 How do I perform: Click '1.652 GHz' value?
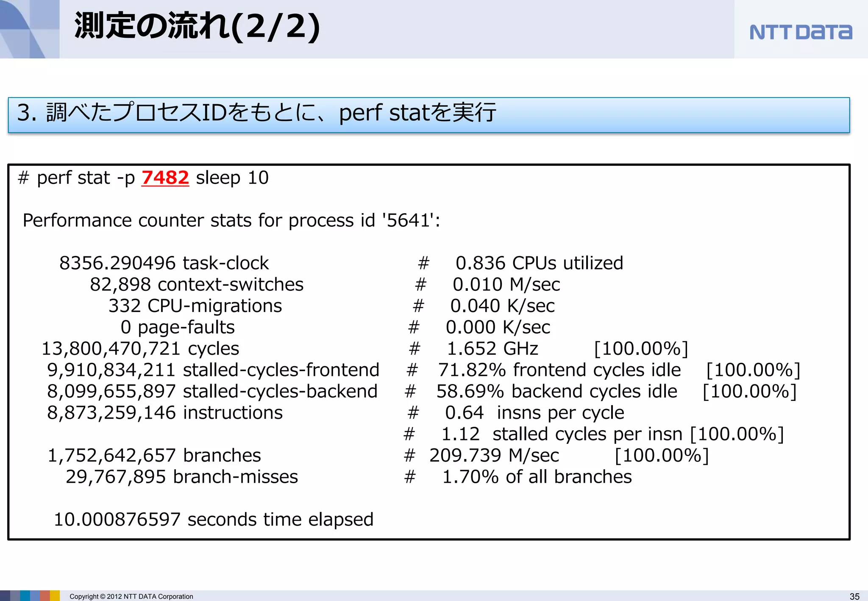pyautogui.click(x=492, y=349)
